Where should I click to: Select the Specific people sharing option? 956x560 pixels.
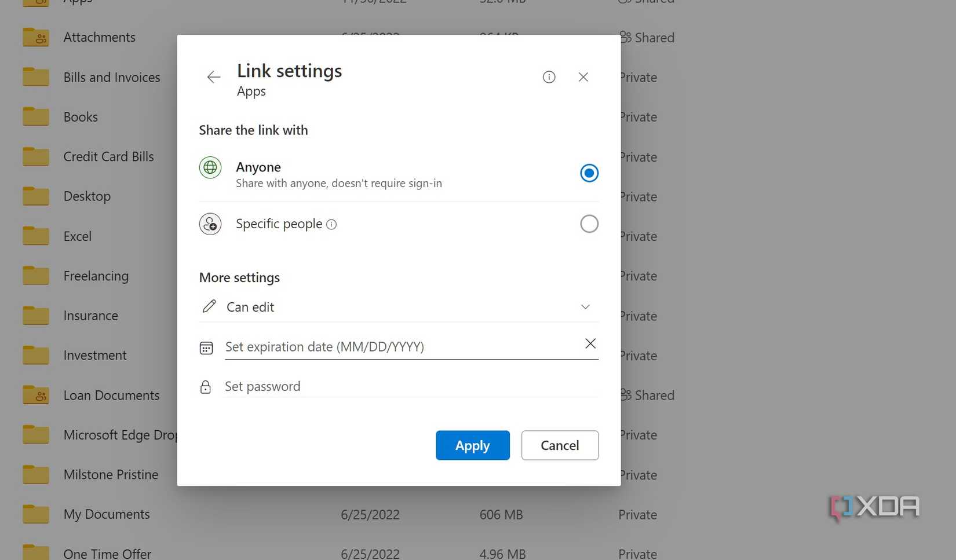point(589,224)
